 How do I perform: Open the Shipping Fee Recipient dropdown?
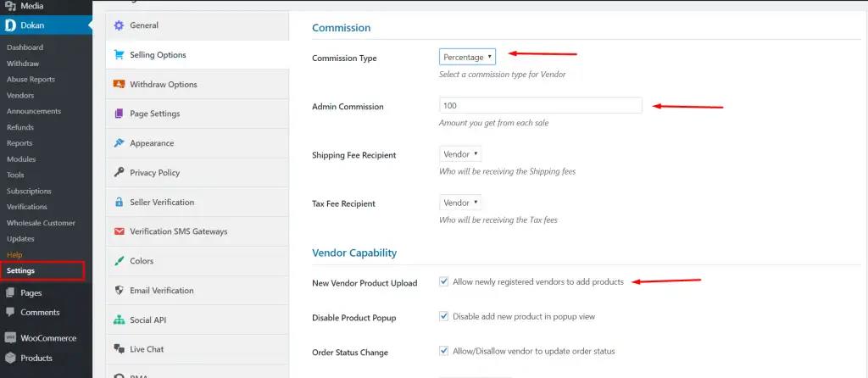tap(460, 154)
